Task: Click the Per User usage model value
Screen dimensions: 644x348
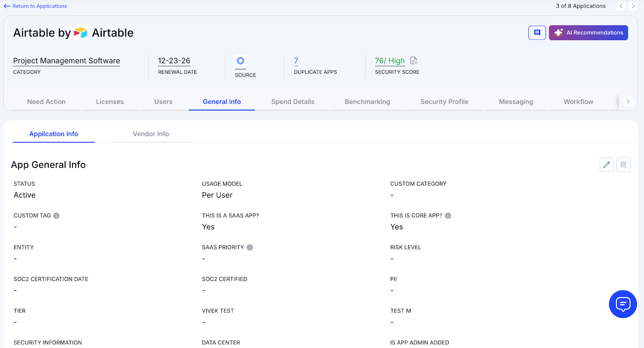Action: pyautogui.click(x=217, y=195)
